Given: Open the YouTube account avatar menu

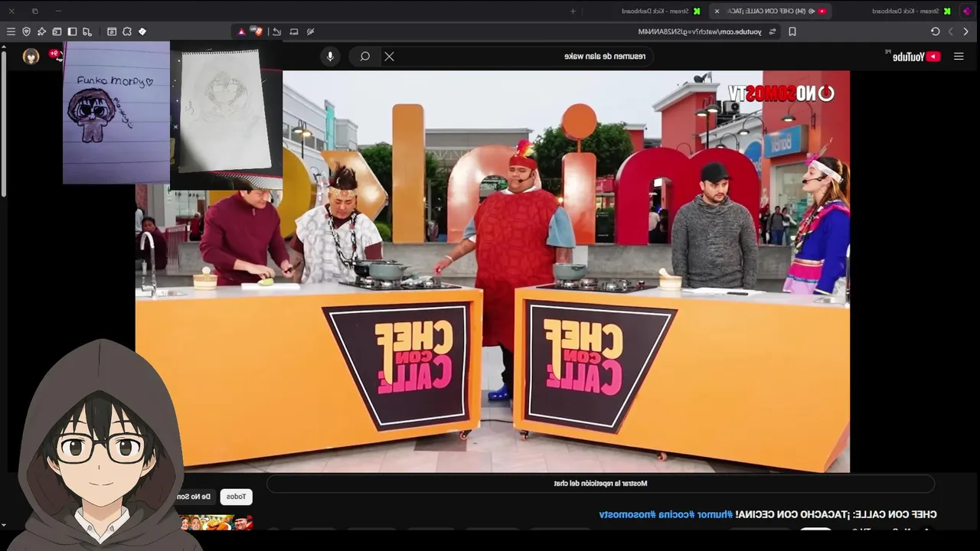Looking at the screenshot, I should pyautogui.click(x=31, y=56).
